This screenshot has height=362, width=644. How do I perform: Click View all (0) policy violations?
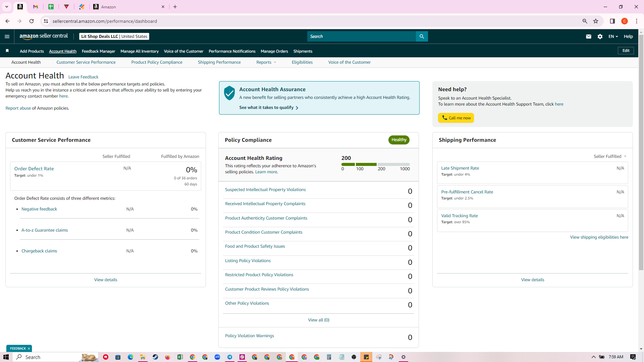coord(319,320)
